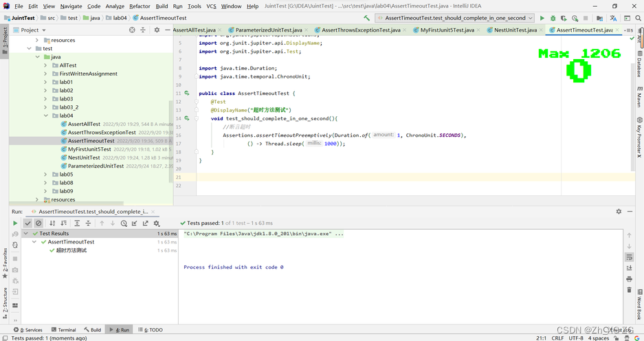The image size is (644, 341).
Task: Collapse the lab04 folder
Action: (45, 115)
